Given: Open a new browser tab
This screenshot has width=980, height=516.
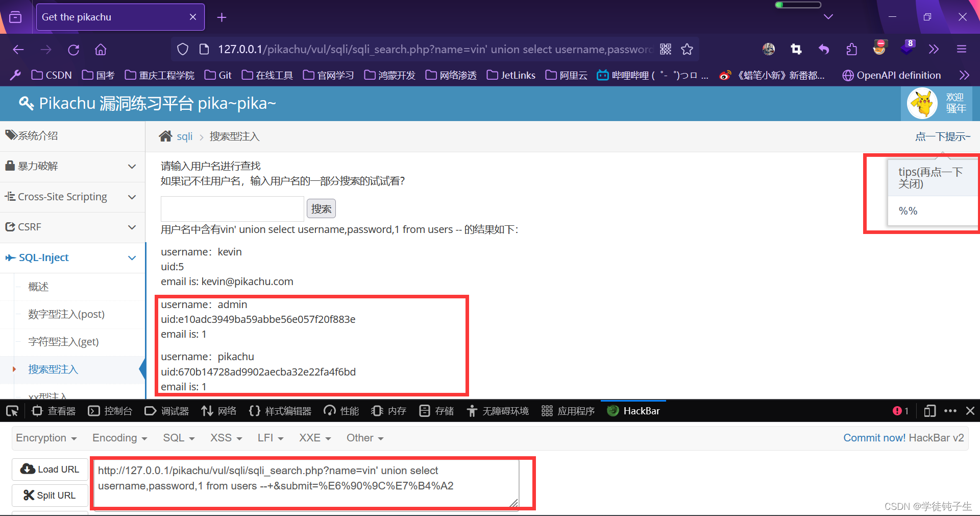Looking at the screenshot, I should point(222,17).
